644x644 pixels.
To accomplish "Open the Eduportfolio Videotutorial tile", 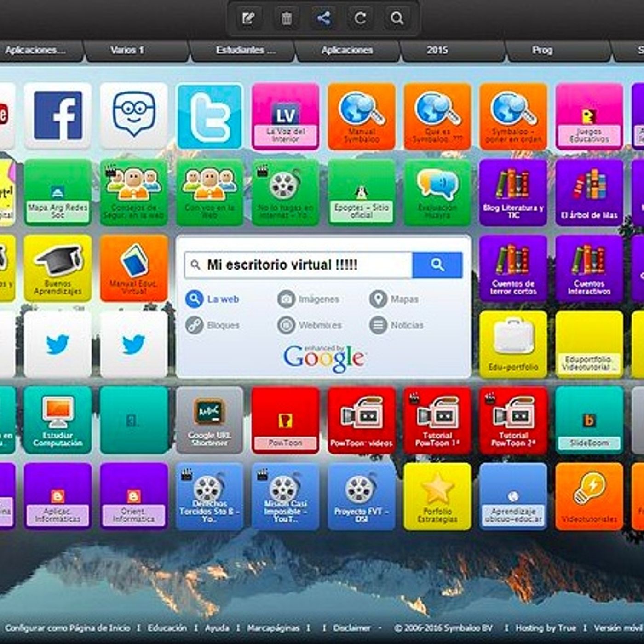I will 589,344.
